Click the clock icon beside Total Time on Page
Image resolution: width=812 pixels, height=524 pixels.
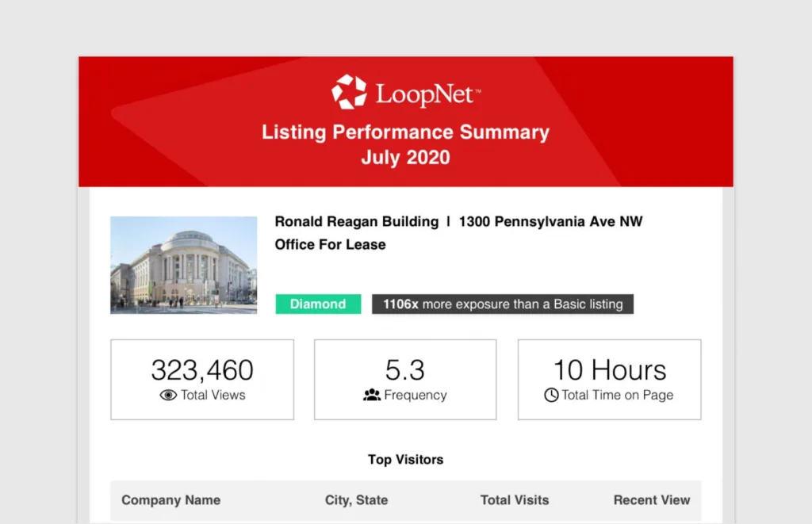[x=550, y=395]
